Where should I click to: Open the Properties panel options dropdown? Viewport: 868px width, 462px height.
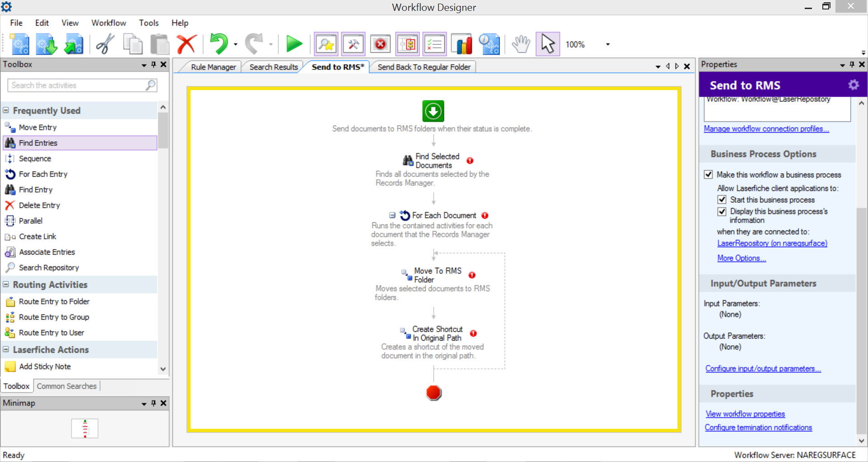tap(842, 65)
